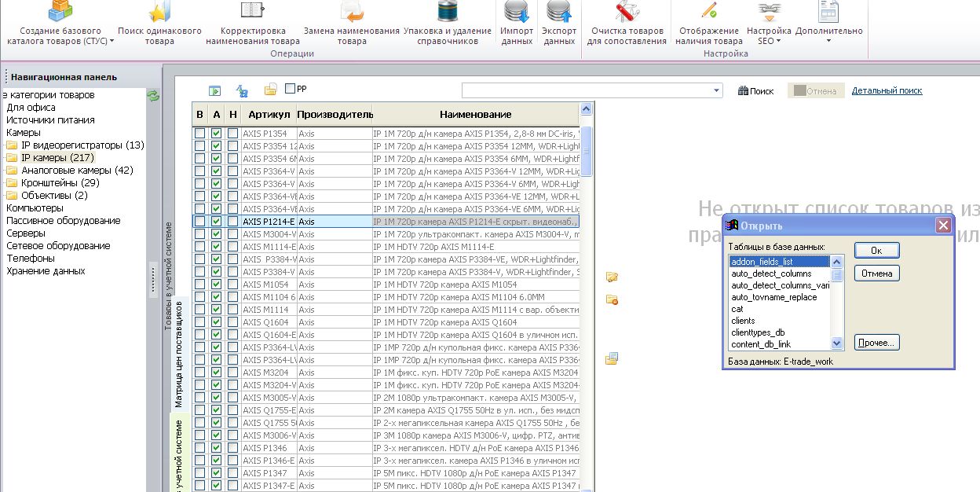980x492 pixels.
Task: Click Отмена in the Открыть dialog
Action: click(877, 274)
